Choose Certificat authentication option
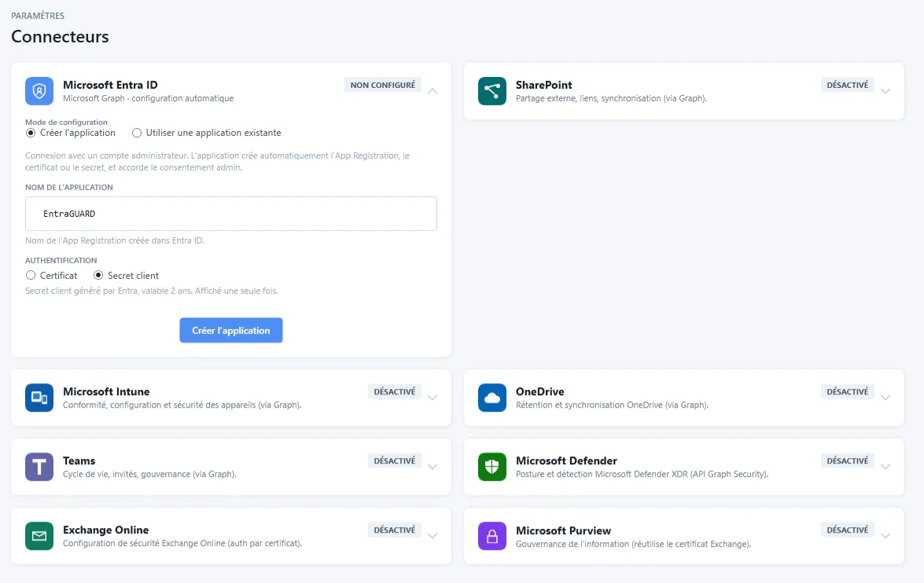 (31, 275)
